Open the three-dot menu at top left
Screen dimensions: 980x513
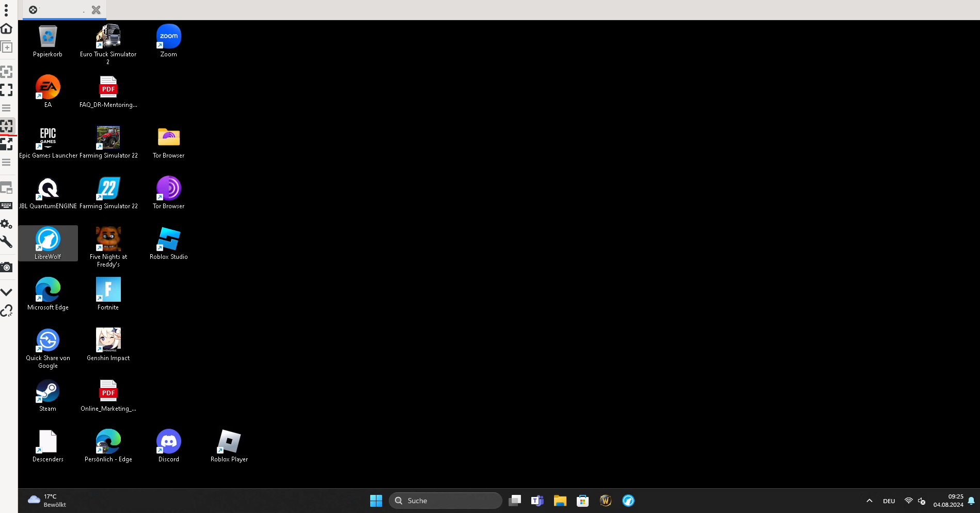[6, 10]
